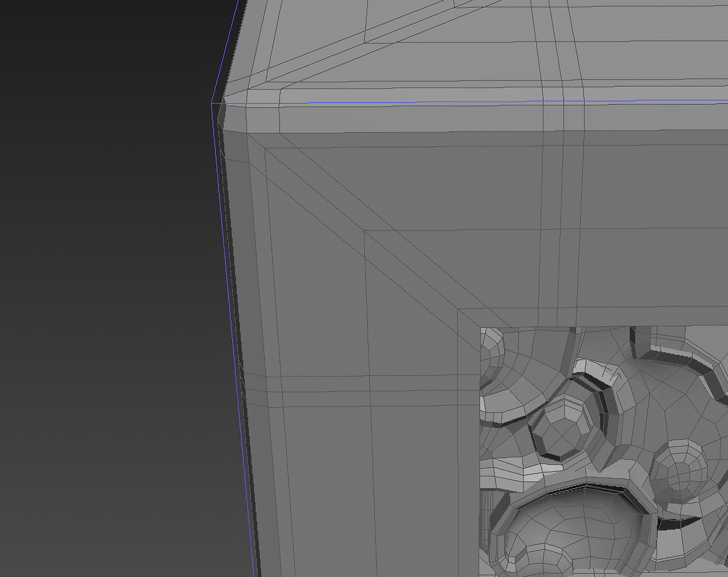
Task: Click the ornament frame's inner top-left corner
Action: pos(480,327)
